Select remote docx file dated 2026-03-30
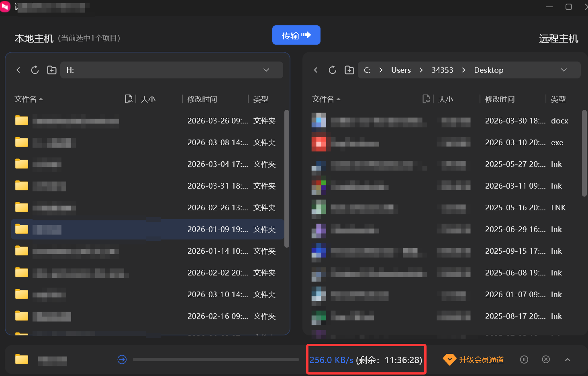This screenshot has width=588, height=376. 445,121
